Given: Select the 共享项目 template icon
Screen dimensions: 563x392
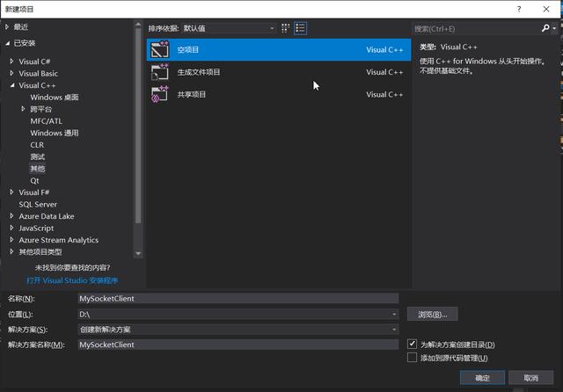Looking at the screenshot, I should point(159,94).
